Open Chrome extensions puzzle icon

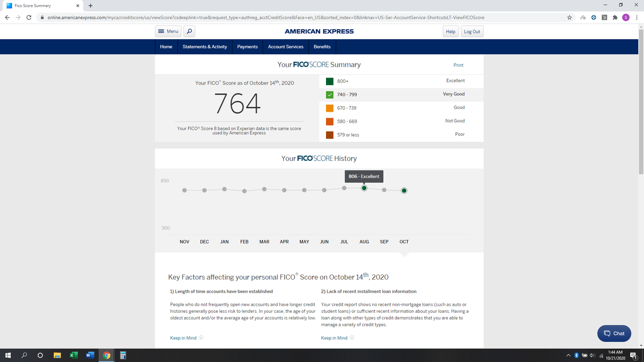point(615,17)
